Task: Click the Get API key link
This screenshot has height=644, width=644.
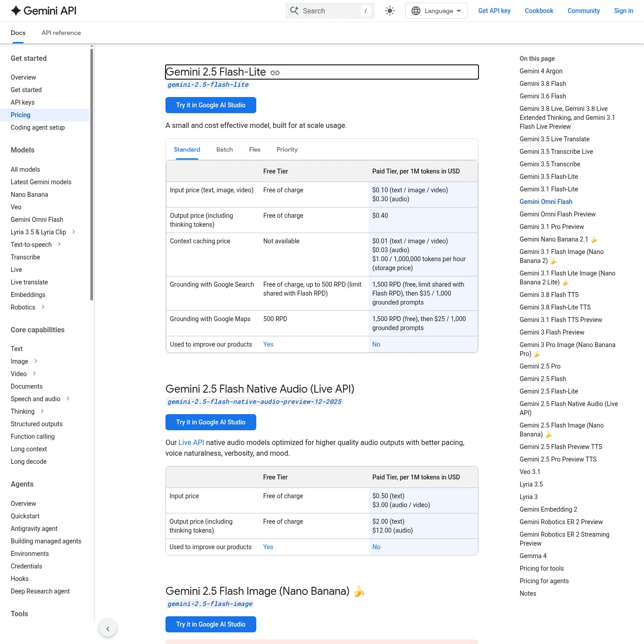Action: pyautogui.click(x=494, y=11)
